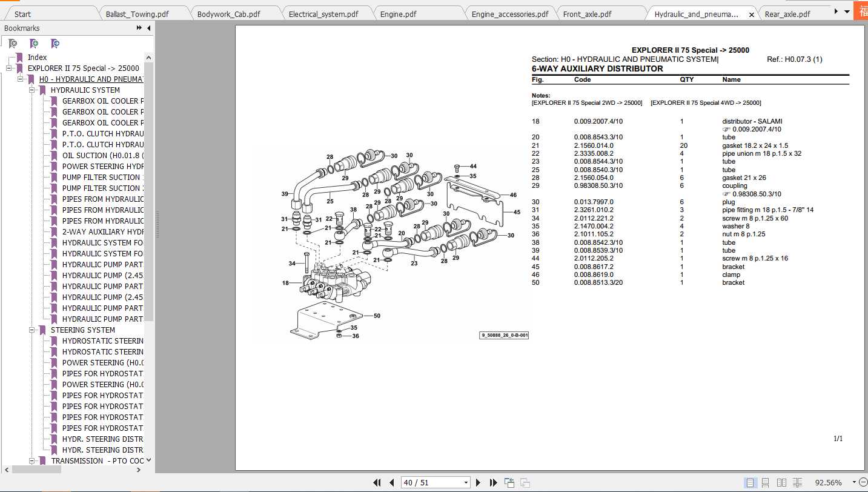Enable continuous facing page view
The height and width of the screenshot is (492, 868).
point(798,482)
